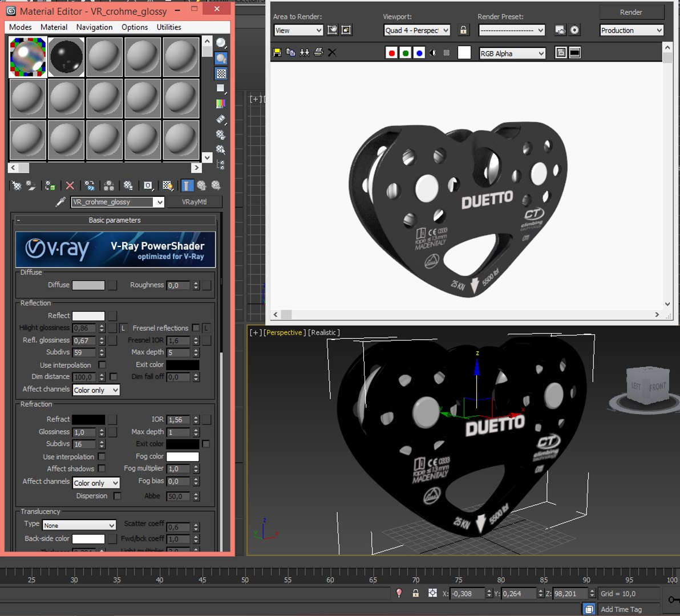680x616 pixels.
Task: Toggle the Lock to Viewport padlock
Action: pyautogui.click(x=463, y=30)
